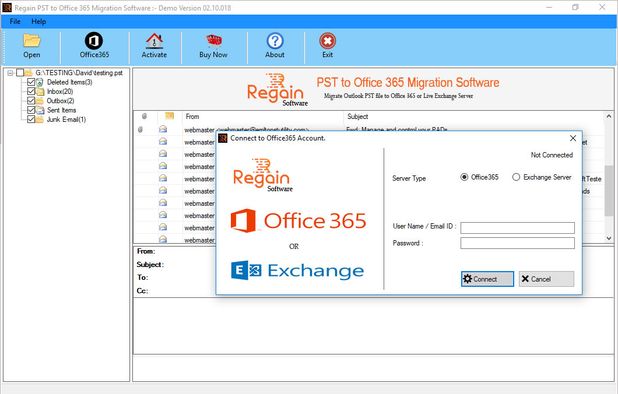Sort by the Subject column header
618x394 pixels.
(357, 117)
